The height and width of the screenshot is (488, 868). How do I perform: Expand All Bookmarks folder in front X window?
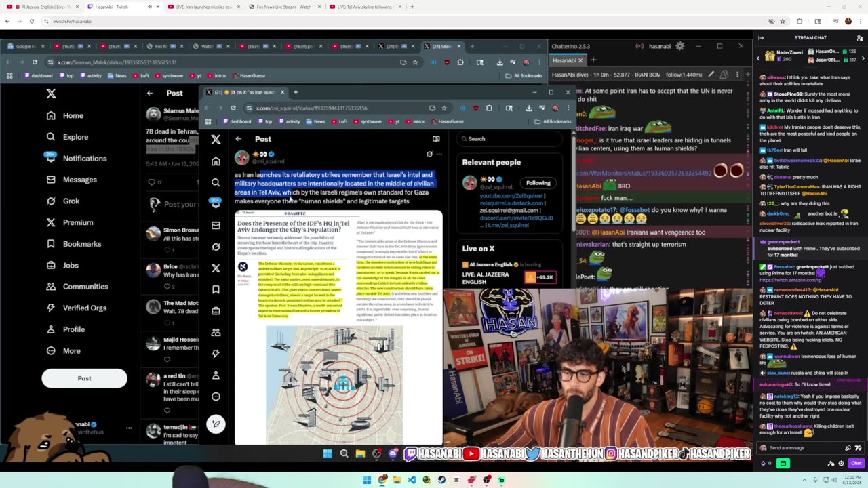tap(553, 121)
